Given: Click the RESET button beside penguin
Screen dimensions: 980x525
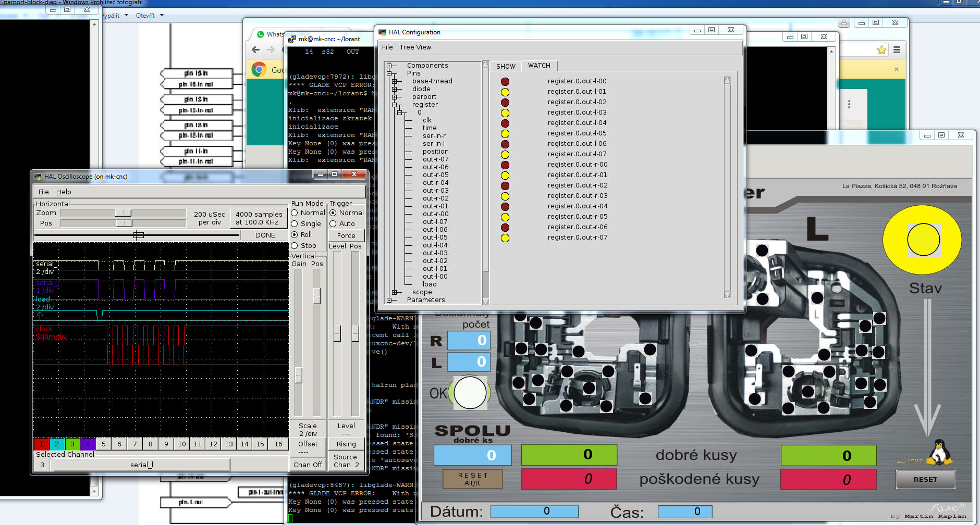Looking at the screenshot, I should pyautogui.click(x=925, y=479).
